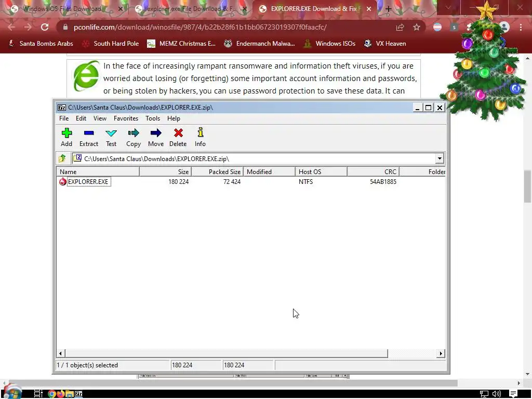This screenshot has height=399, width=532.
Task: Click the Add toolbar icon in 7-Zip
Action: 66,137
